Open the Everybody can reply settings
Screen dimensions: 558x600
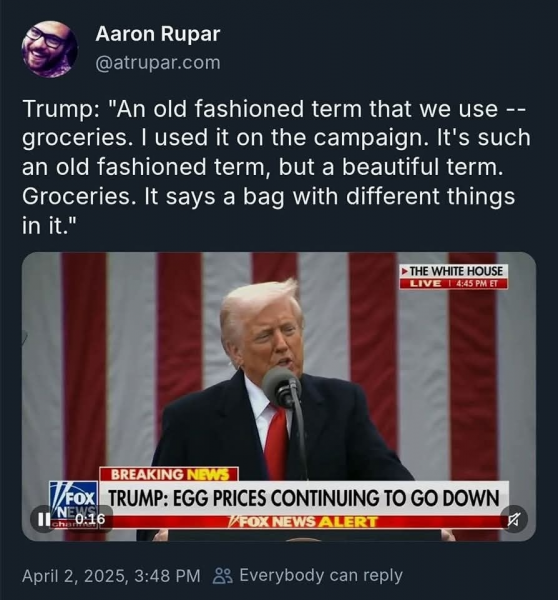point(321,575)
